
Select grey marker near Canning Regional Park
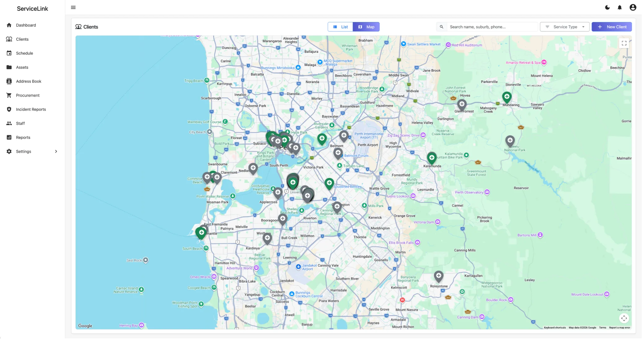(x=337, y=207)
